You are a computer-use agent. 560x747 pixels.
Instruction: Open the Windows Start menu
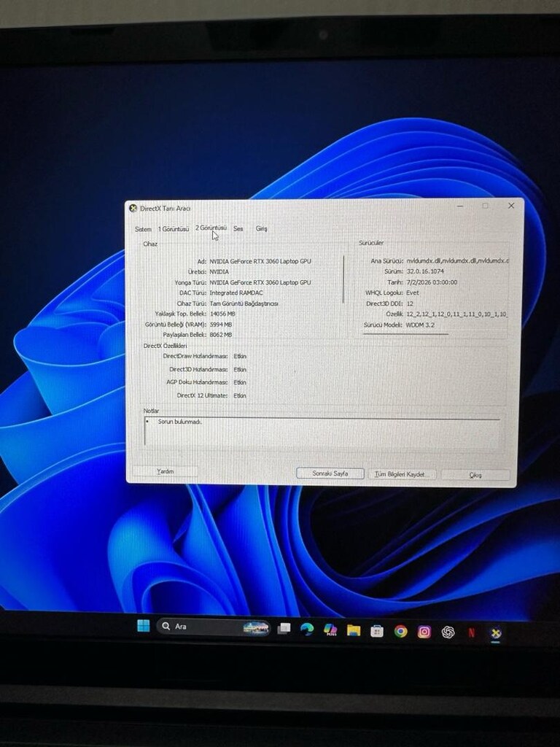pos(144,625)
